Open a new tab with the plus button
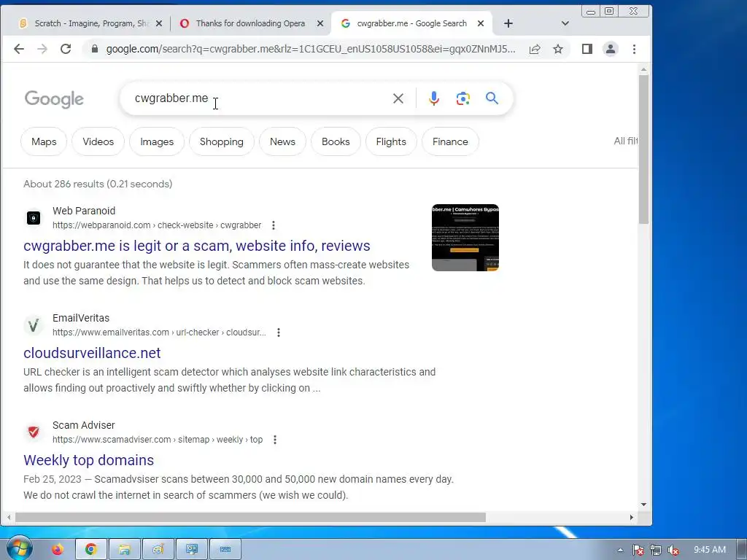The width and height of the screenshot is (747, 560). [508, 23]
